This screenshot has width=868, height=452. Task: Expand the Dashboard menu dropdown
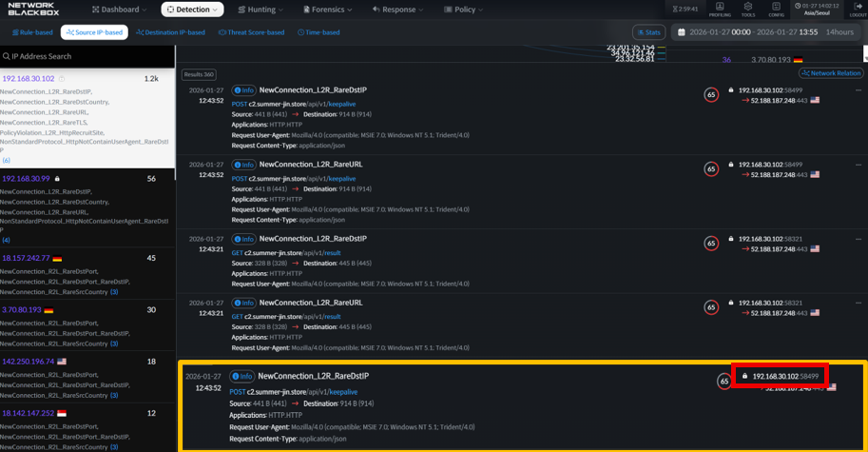click(x=120, y=10)
